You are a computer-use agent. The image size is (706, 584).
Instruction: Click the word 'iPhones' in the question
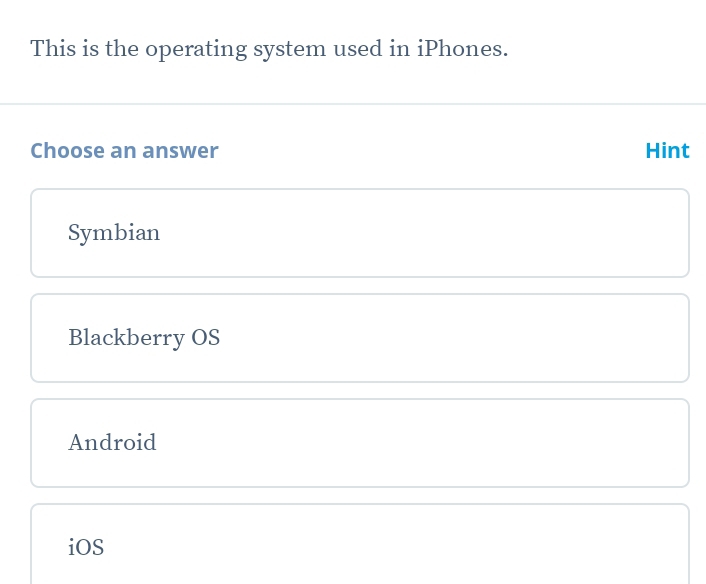[462, 49]
